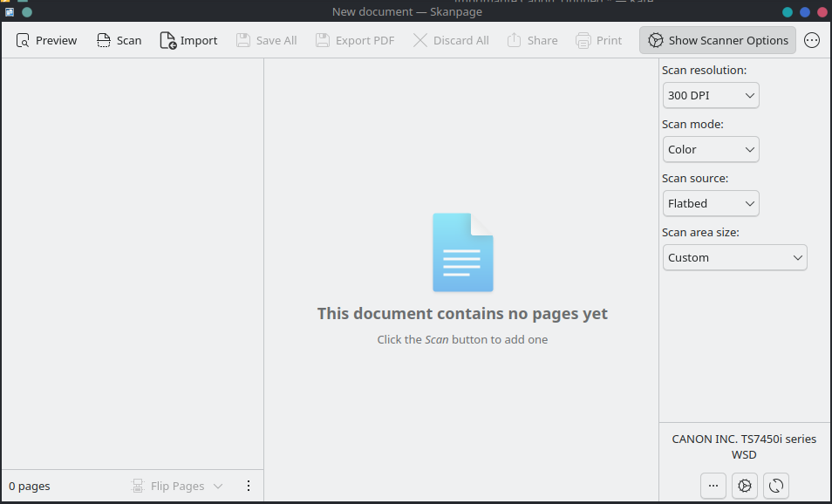Open the Scan area size Custom dropdown

(x=734, y=257)
